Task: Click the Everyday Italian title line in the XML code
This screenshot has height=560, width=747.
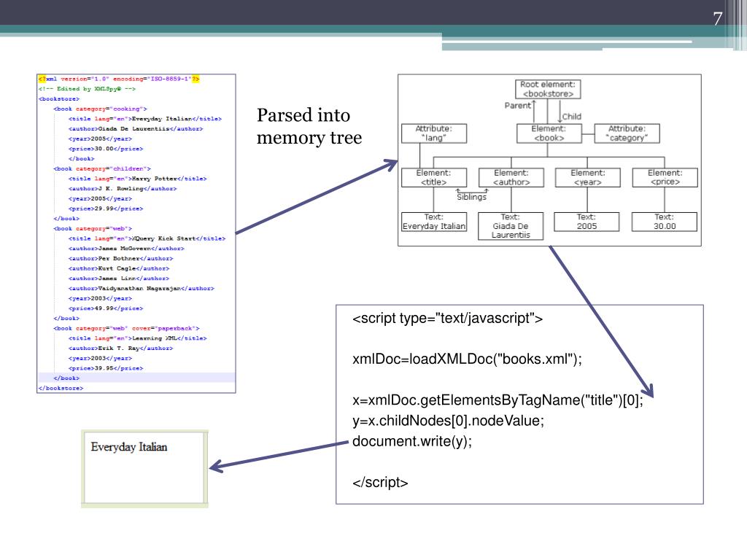Action: (145, 119)
